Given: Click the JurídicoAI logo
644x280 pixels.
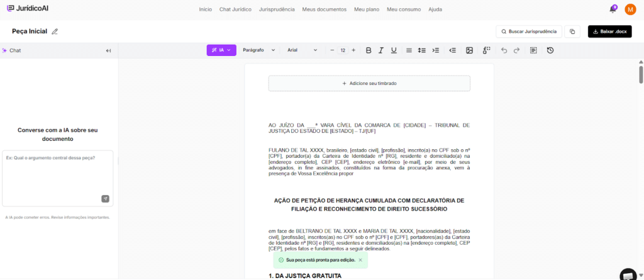Looking at the screenshot, I should pos(28,8).
